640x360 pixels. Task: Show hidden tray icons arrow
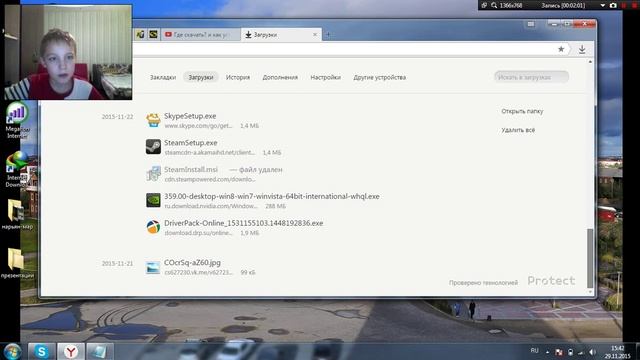click(547, 352)
